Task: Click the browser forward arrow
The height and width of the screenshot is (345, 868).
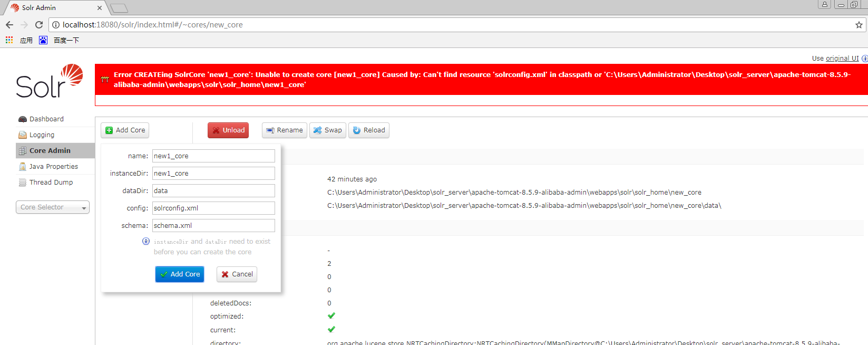Action: (x=24, y=25)
